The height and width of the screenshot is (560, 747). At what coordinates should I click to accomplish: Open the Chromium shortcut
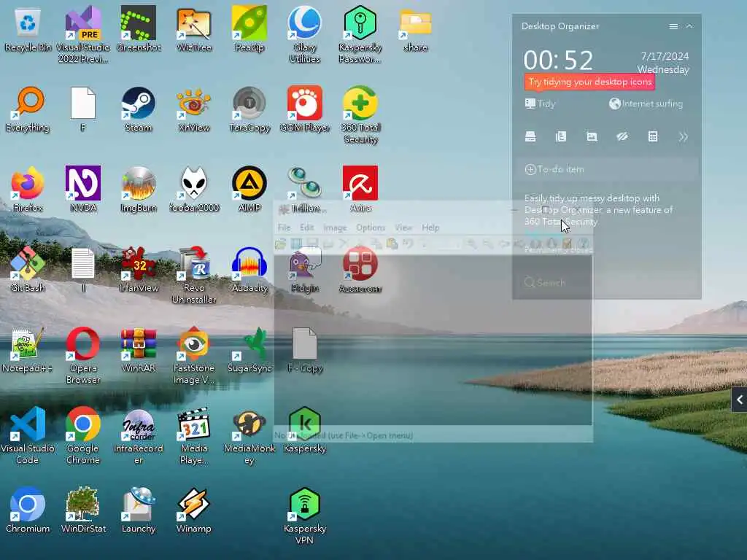(28, 510)
